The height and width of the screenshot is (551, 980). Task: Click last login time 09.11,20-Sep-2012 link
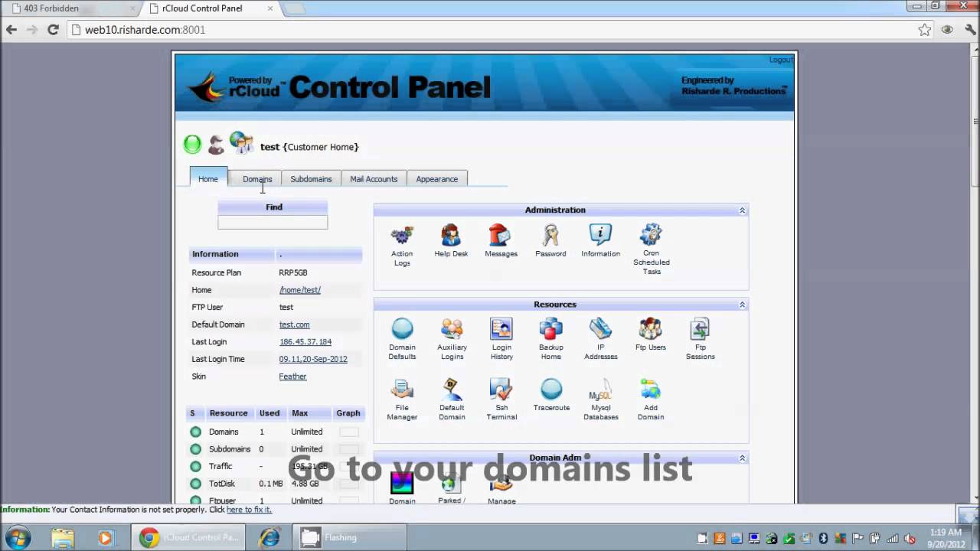[313, 359]
